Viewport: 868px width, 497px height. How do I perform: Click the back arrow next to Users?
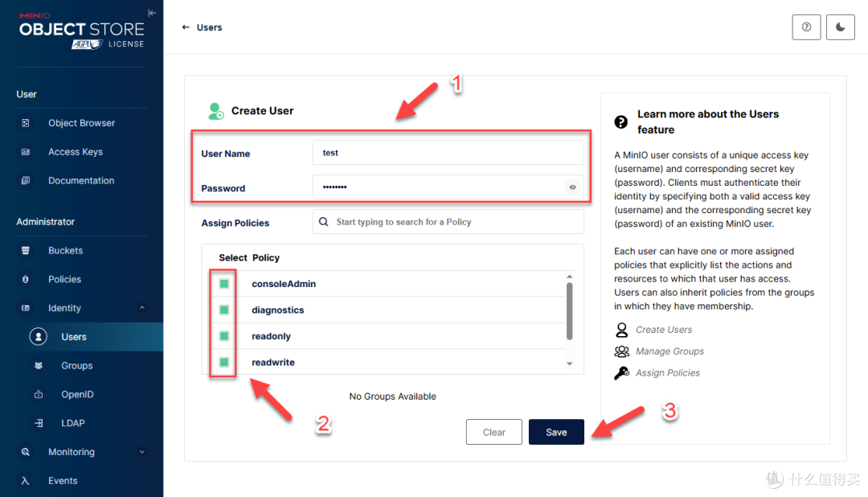coord(186,27)
